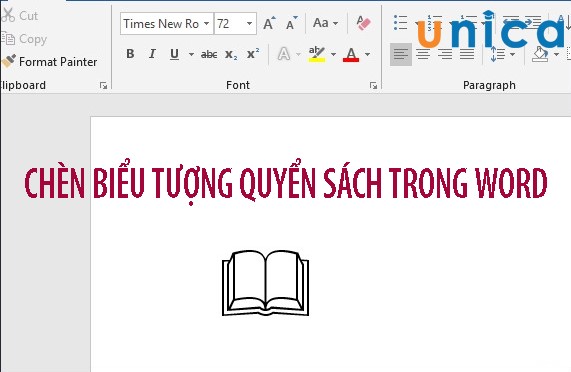
Task: Toggle Justify paragraph alignment
Action: coord(467,54)
